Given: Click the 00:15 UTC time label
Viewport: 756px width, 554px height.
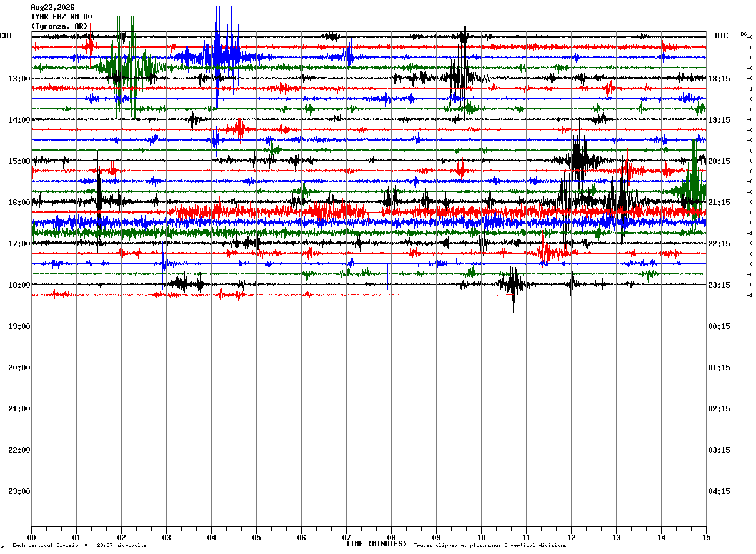Looking at the screenshot, I should coord(719,326).
